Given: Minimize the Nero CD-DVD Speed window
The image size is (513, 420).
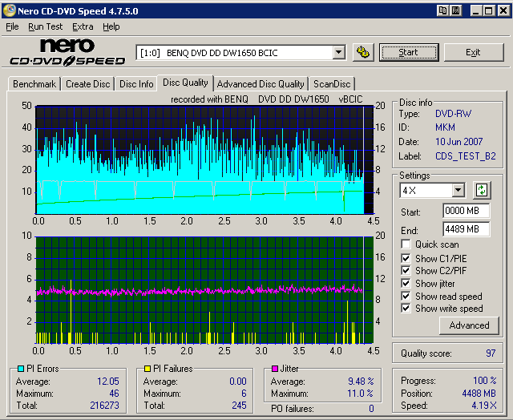Looking at the screenshot, I should pos(476,10).
